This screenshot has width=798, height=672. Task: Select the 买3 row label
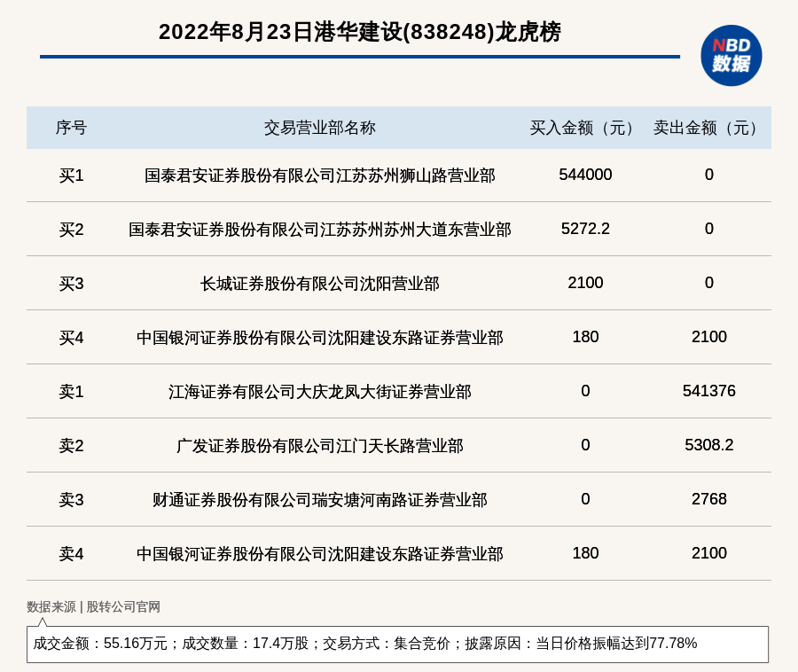[71, 284]
